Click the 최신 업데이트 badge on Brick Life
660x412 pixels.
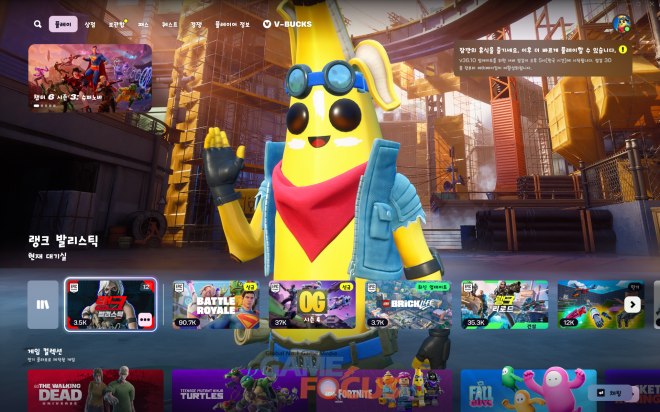[x=432, y=287]
